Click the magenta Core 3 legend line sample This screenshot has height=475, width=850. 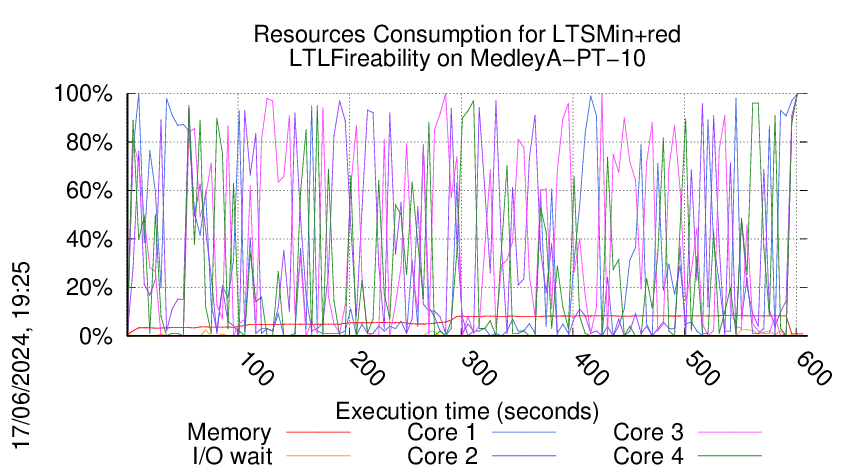[x=730, y=432]
